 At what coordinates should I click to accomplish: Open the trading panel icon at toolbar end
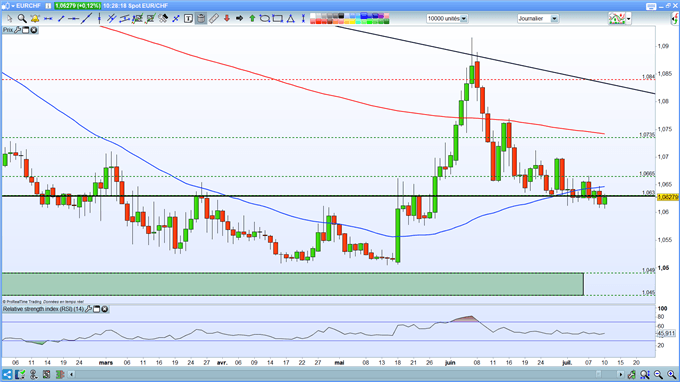pos(675,19)
